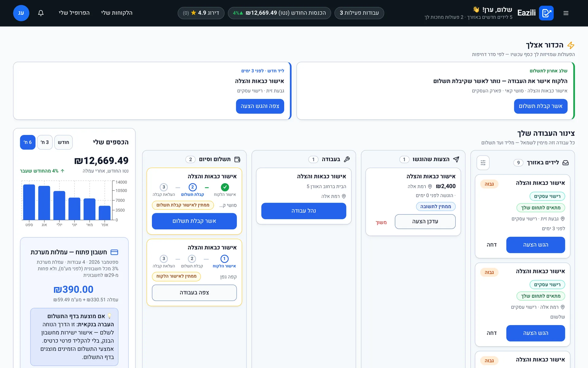Click the green check step אישור הלקוח

pyautogui.click(x=225, y=187)
